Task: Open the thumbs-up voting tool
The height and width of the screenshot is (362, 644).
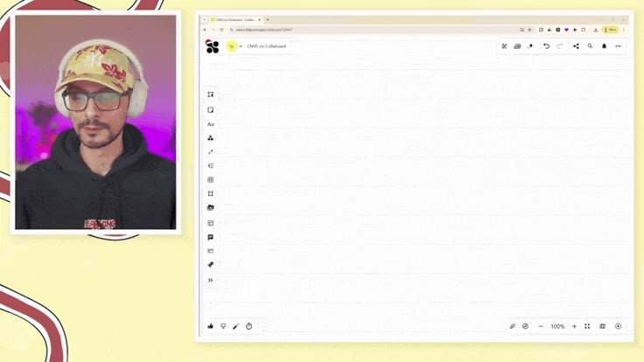Action: (210, 326)
